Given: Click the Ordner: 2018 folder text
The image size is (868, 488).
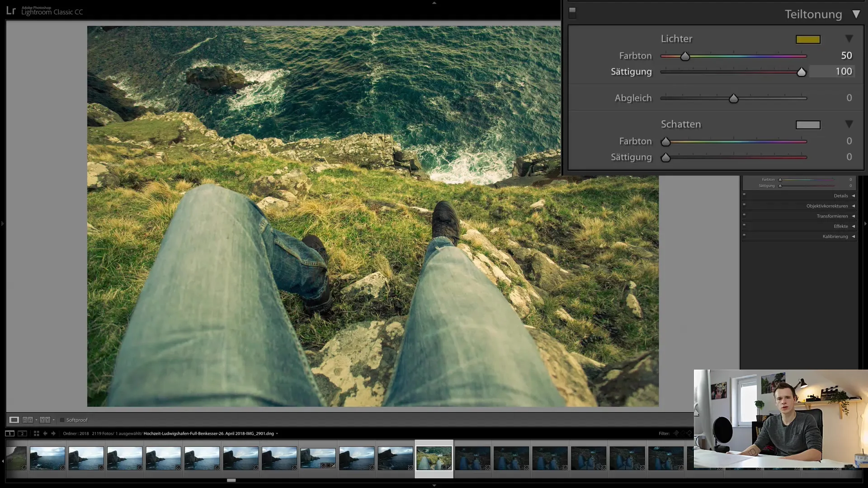Looking at the screenshot, I should [76, 433].
